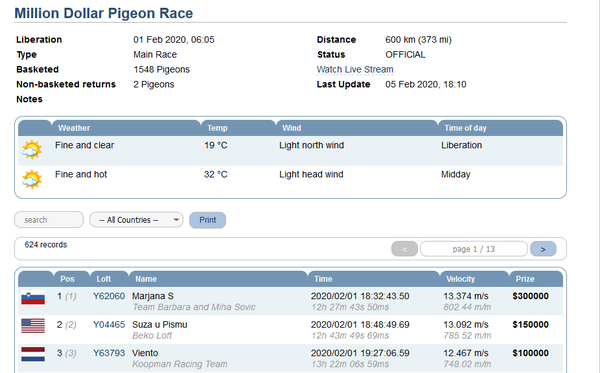
Task: Click the Netherlands flag icon
Action: tap(33, 354)
